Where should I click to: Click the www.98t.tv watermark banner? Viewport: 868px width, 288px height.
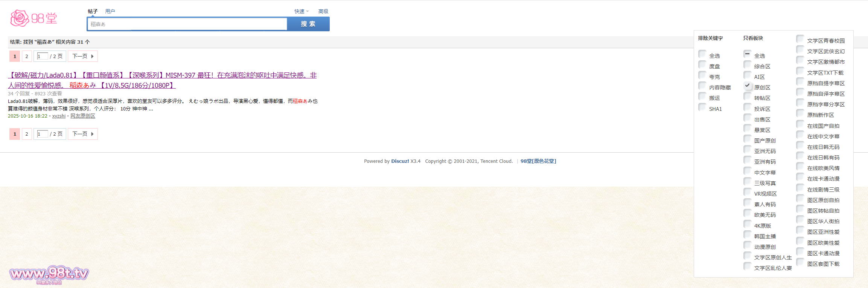[49, 274]
